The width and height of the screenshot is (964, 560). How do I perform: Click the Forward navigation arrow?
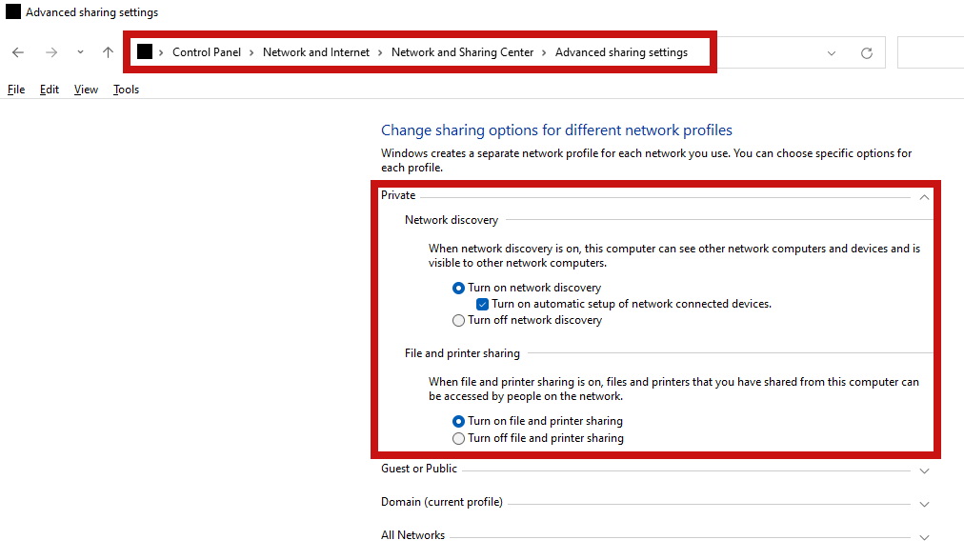51,52
